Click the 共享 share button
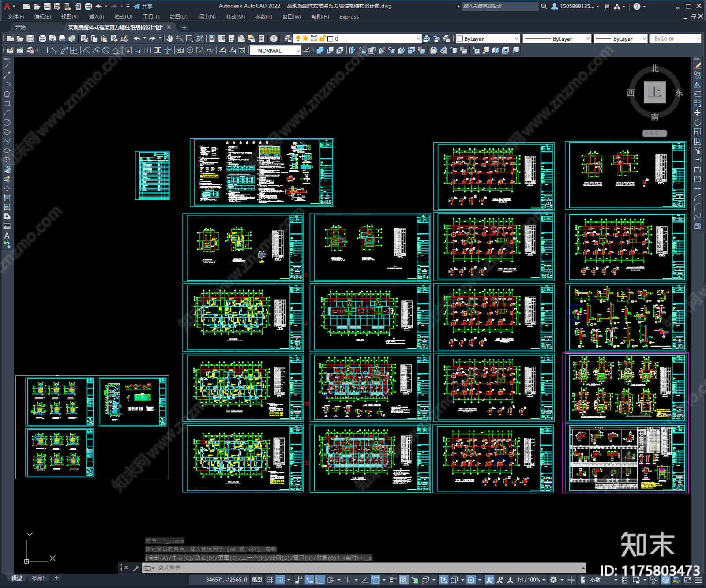 click(143, 6)
